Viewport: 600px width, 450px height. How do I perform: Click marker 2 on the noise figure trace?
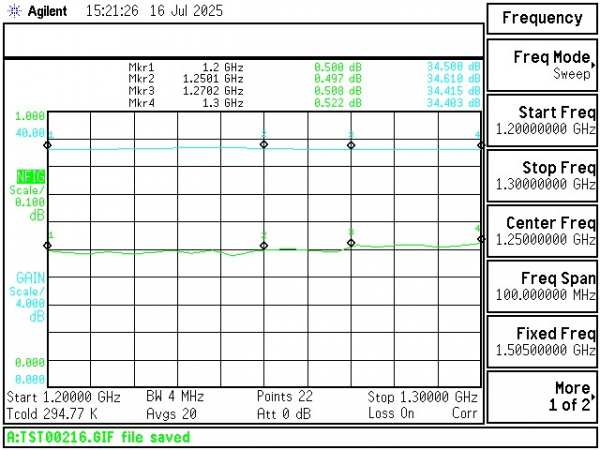[x=264, y=246]
